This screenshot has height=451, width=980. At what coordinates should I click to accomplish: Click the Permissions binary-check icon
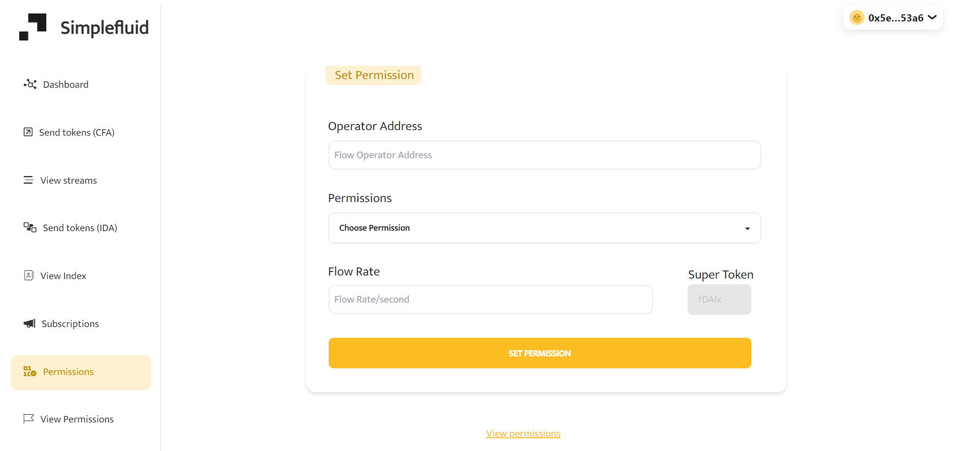click(30, 371)
